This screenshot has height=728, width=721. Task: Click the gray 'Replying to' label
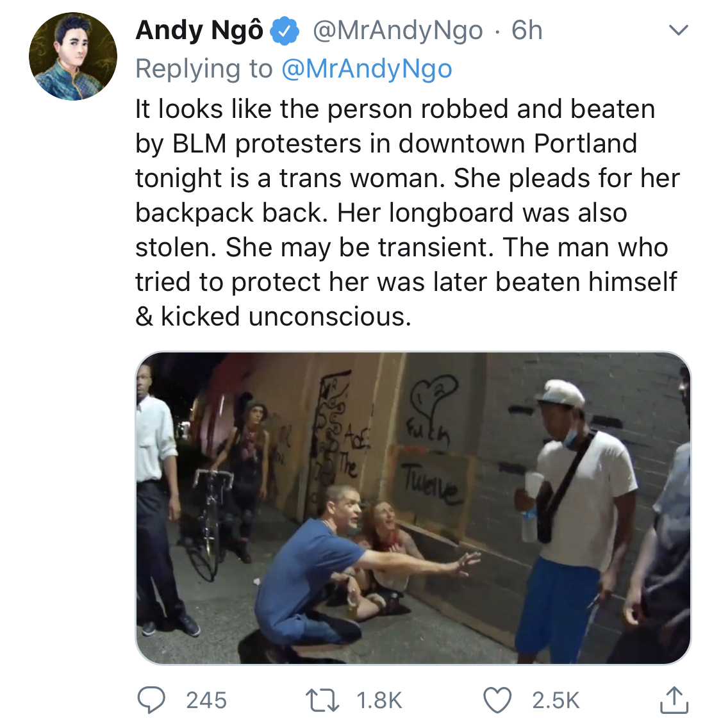point(204,69)
